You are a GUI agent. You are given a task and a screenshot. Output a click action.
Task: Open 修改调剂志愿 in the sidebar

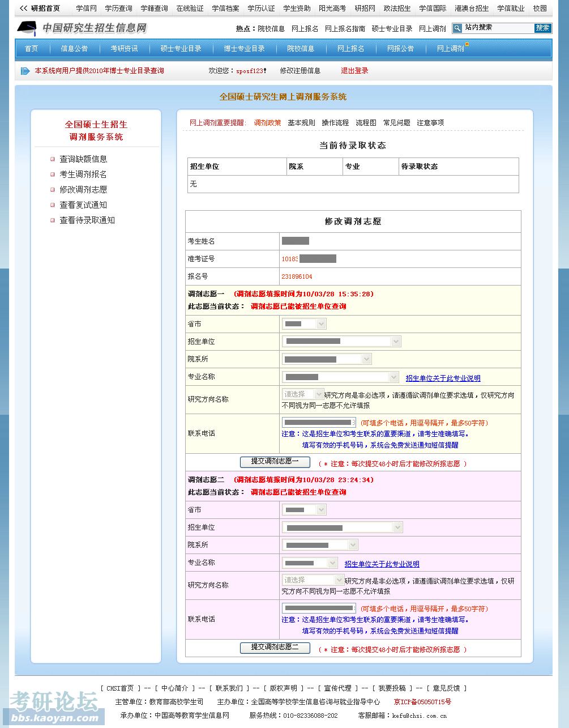(x=83, y=190)
